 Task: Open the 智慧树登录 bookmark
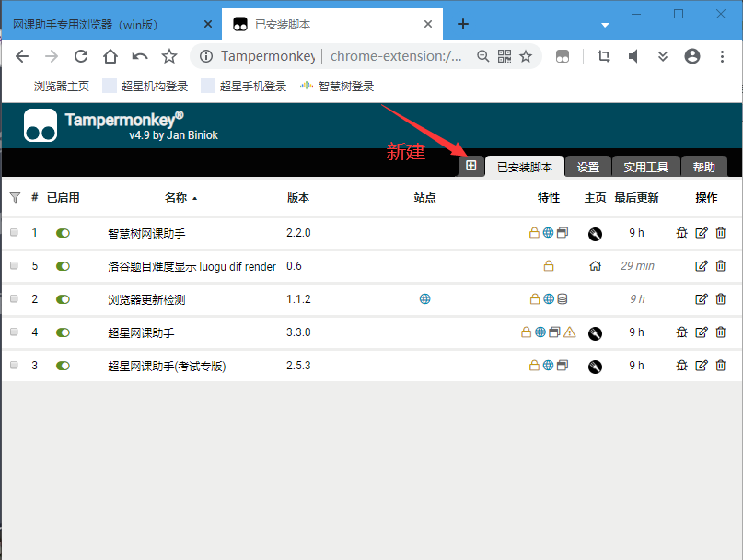(337, 87)
